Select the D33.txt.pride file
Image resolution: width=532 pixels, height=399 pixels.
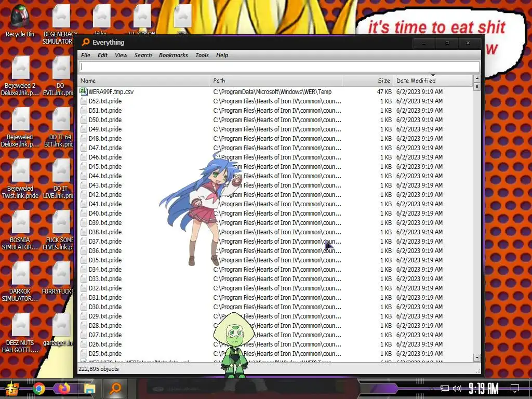(x=105, y=278)
